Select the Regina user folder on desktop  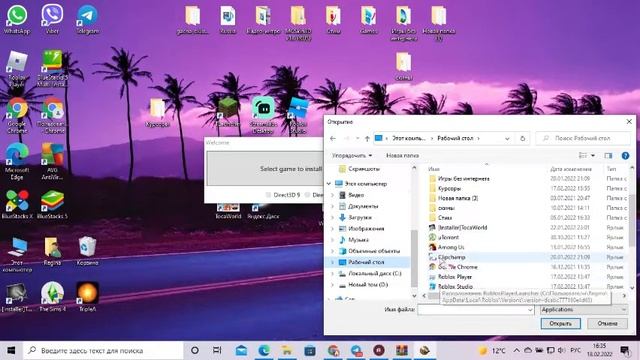tap(52, 251)
